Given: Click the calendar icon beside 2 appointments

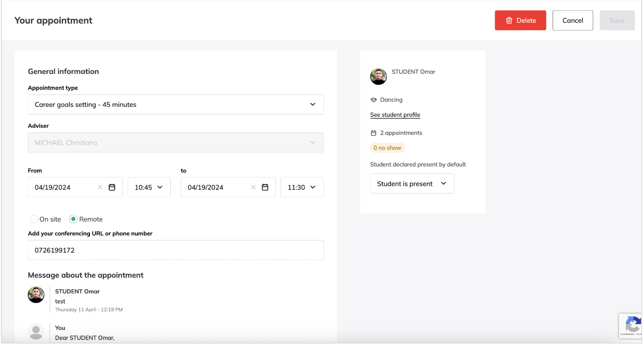Looking at the screenshot, I should 373,133.
